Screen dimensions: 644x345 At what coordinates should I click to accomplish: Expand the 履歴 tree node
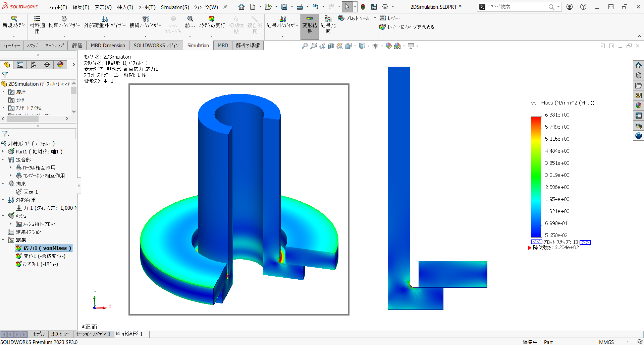(3, 92)
